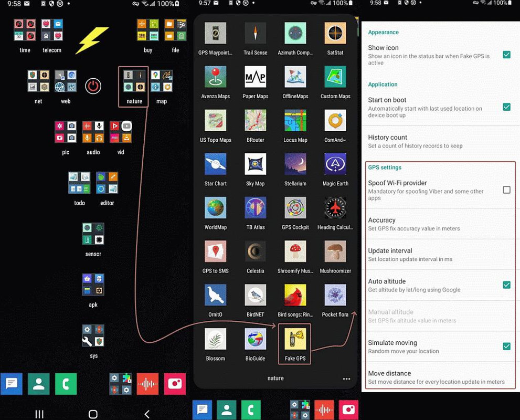Open WorldMap globe app
Viewport: 520px width, 420px height.
tap(215, 208)
